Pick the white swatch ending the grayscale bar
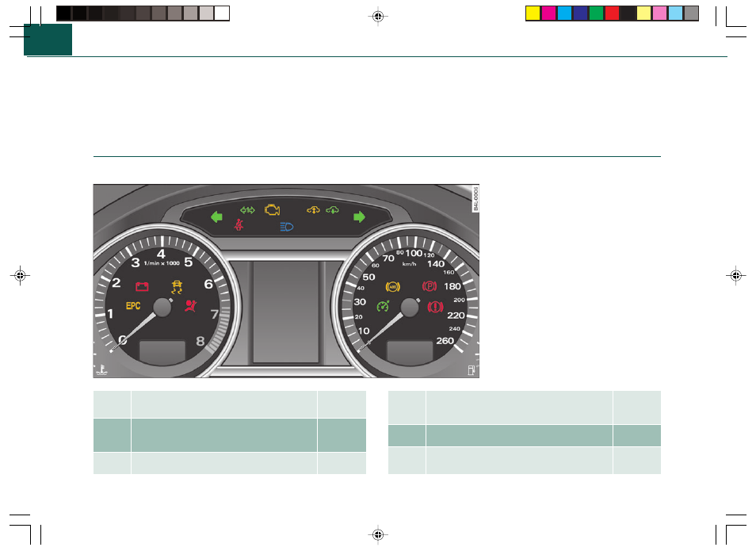The width and height of the screenshot is (756, 551). [222, 13]
